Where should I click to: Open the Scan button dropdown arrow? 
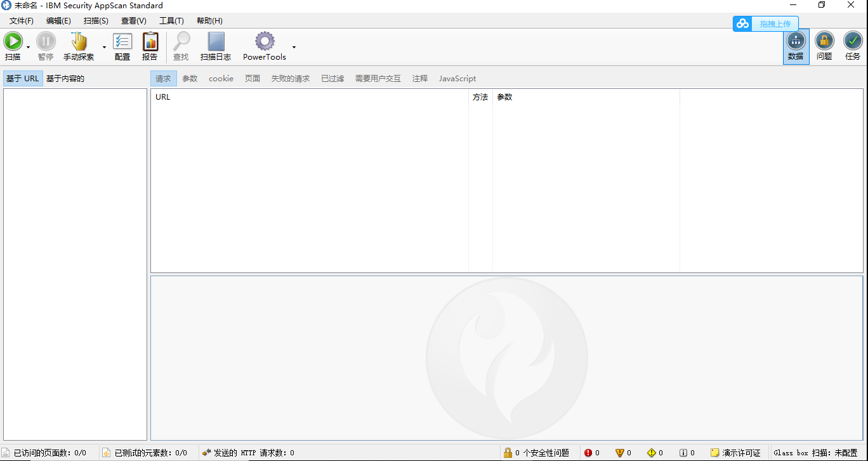tap(28, 47)
